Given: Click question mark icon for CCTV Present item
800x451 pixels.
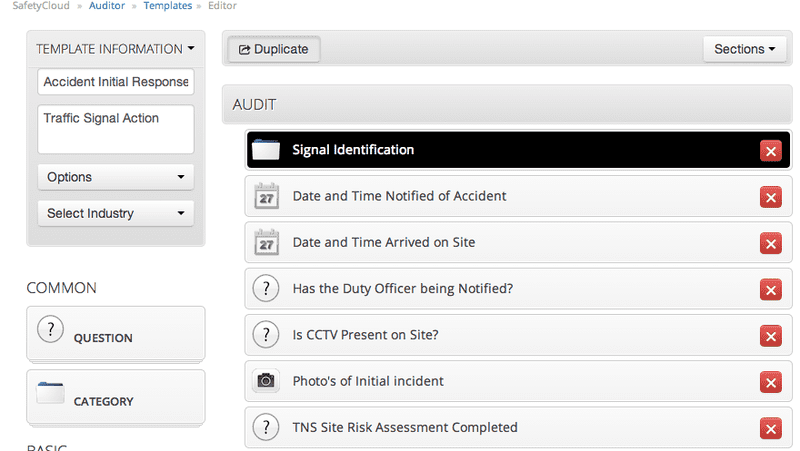Looking at the screenshot, I should click(x=266, y=335).
